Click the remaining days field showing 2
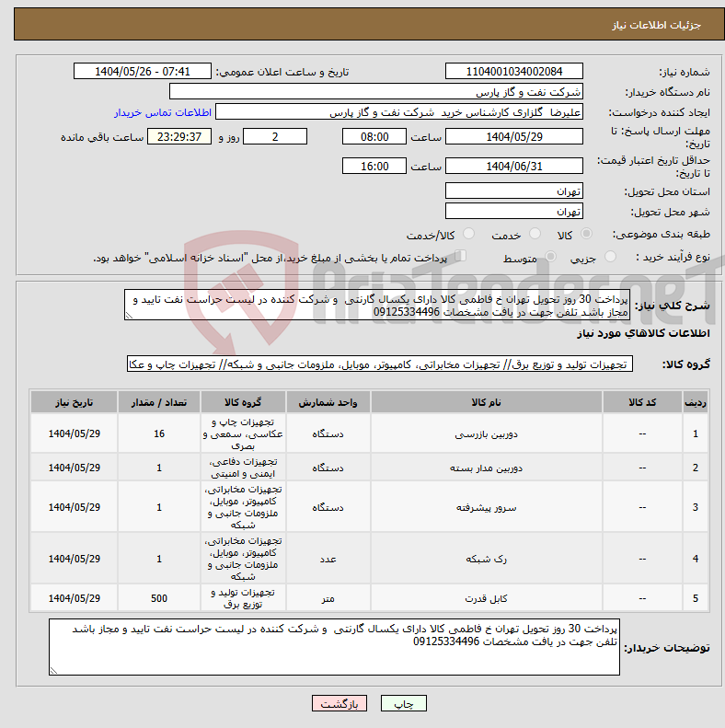 [275, 136]
